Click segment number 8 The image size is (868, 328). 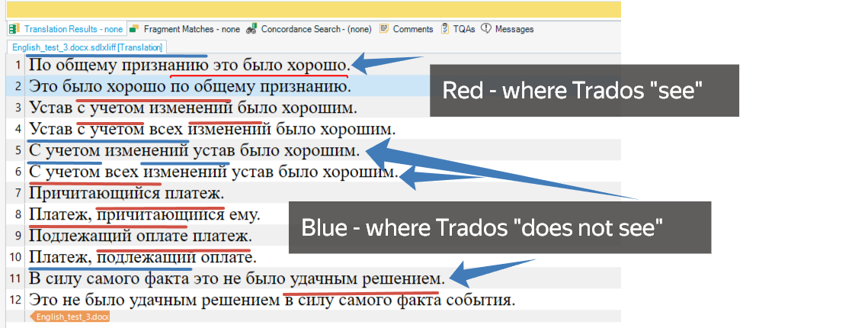coord(18,214)
